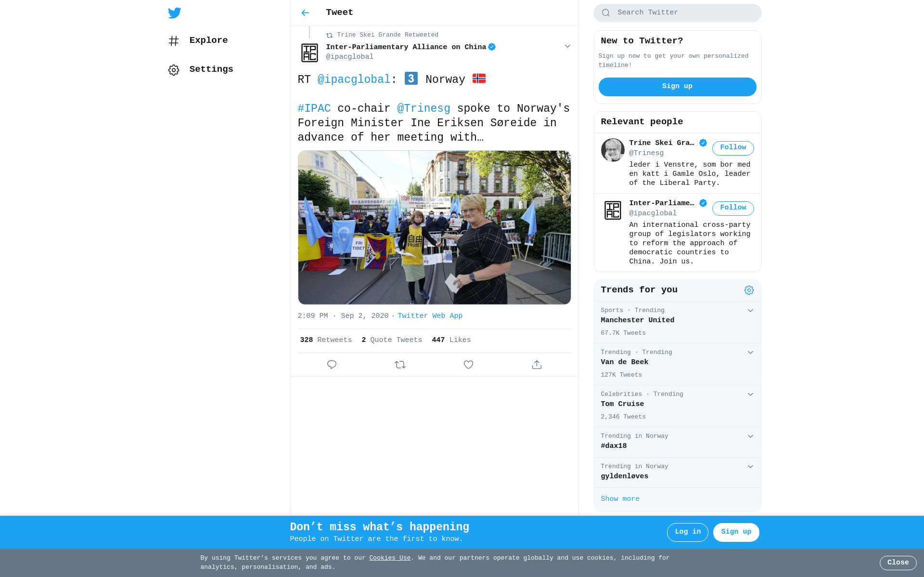The height and width of the screenshot is (577, 924).
Task: Open the IPAC logo in Relevant people
Action: point(613,210)
